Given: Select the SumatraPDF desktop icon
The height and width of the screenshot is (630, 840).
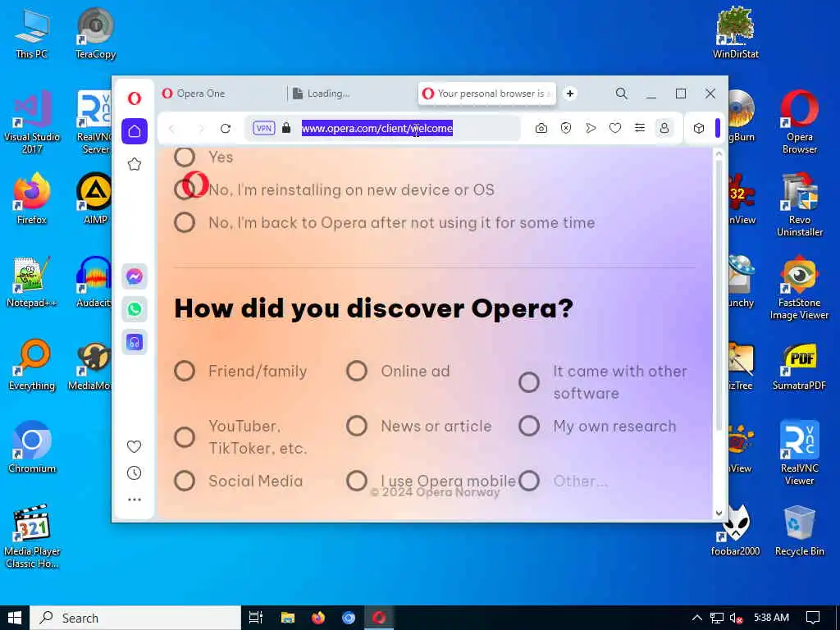Looking at the screenshot, I should (799, 365).
